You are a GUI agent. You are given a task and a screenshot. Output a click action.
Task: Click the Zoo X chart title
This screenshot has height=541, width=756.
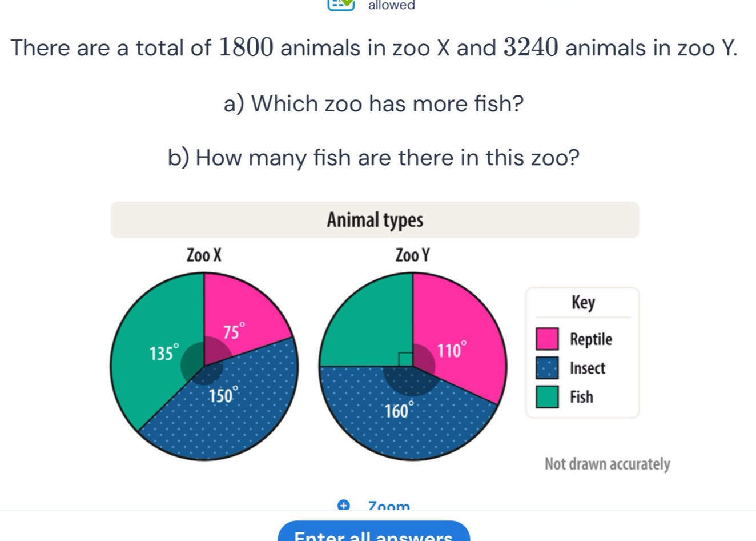204,255
